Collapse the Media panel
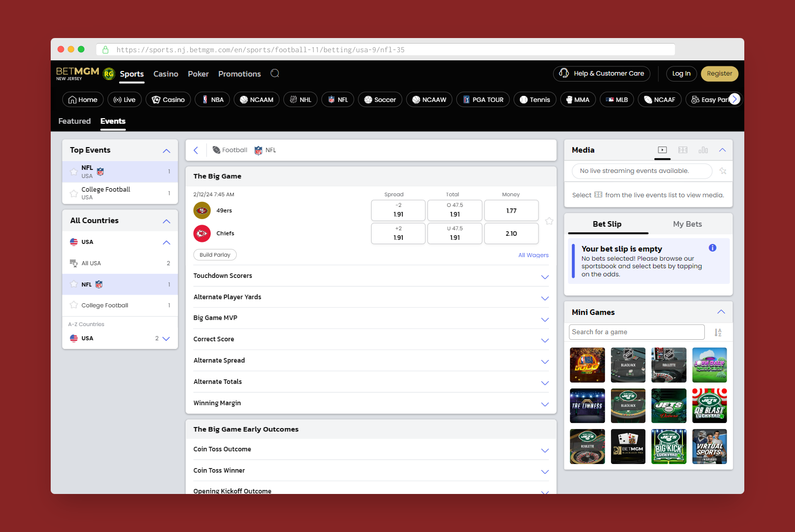Viewport: 795px width, 532px height. [x=722, y=150]
